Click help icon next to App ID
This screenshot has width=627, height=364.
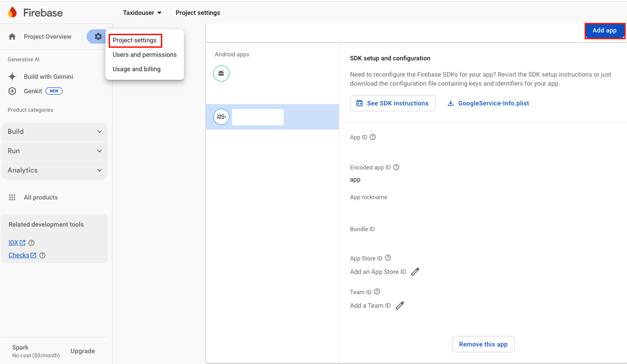(x=373, y=137)
